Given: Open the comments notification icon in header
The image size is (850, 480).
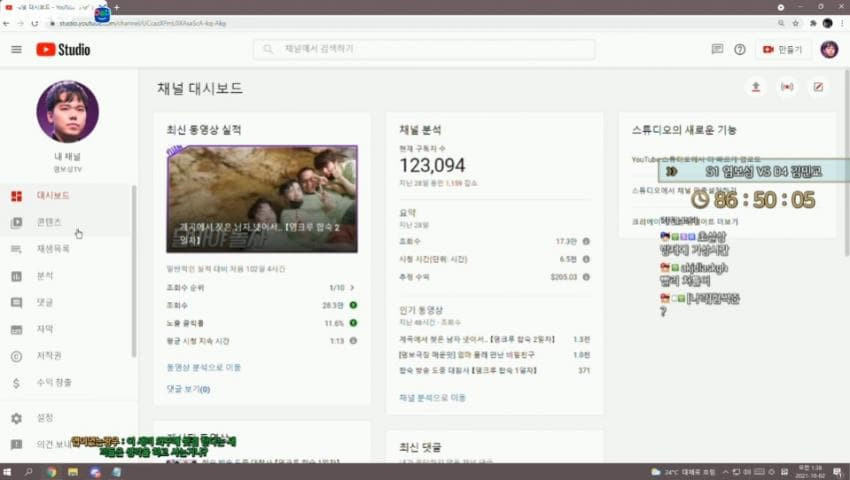Looking at the screenshot, I should point(717,49).
